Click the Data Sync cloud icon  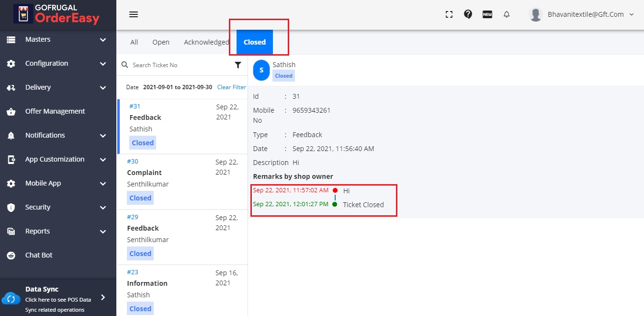click(11, 299)
